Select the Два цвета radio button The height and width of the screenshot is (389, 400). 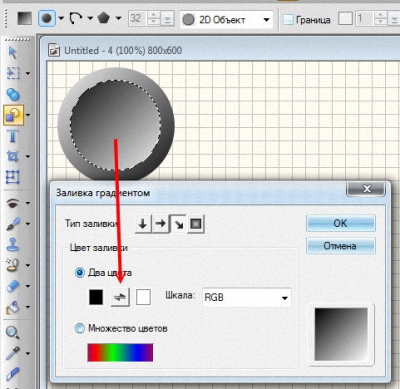(80, 273)
